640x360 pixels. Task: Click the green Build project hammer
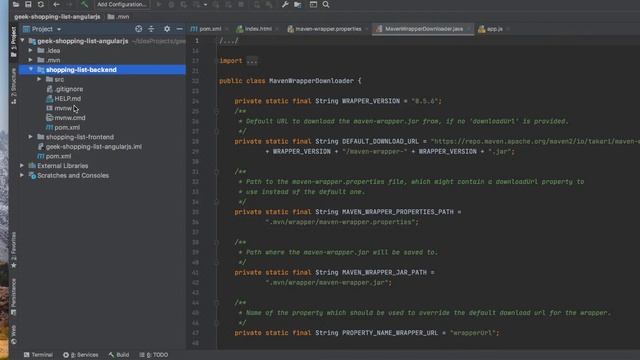pos(84,4)
